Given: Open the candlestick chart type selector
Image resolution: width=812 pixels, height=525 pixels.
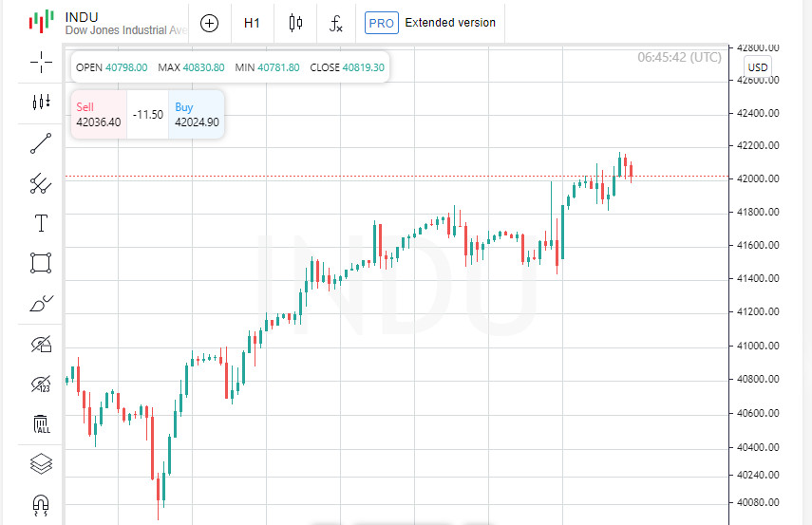Looking at the screenshot, I should tap(295, 23).
